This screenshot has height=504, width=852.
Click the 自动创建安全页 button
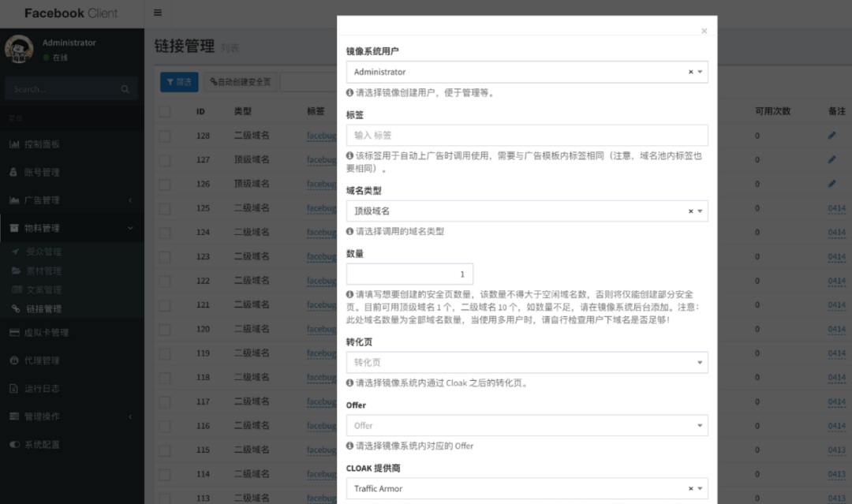click(241, 82)
